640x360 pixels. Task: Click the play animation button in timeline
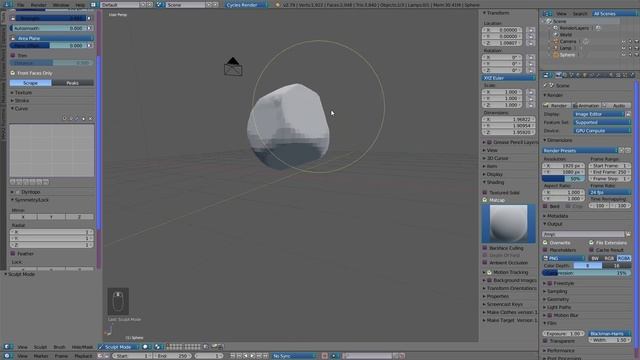[252, 356]
